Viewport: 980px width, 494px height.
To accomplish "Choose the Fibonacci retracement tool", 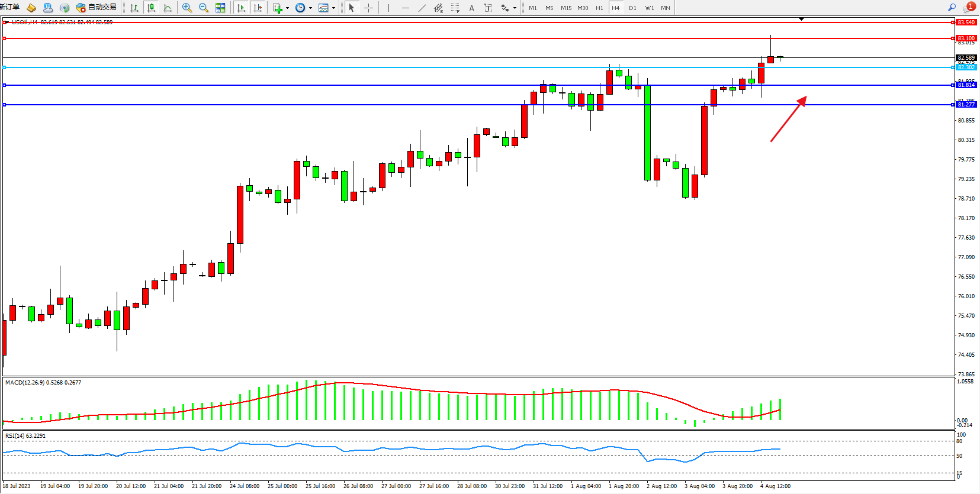I will (455, 8).
